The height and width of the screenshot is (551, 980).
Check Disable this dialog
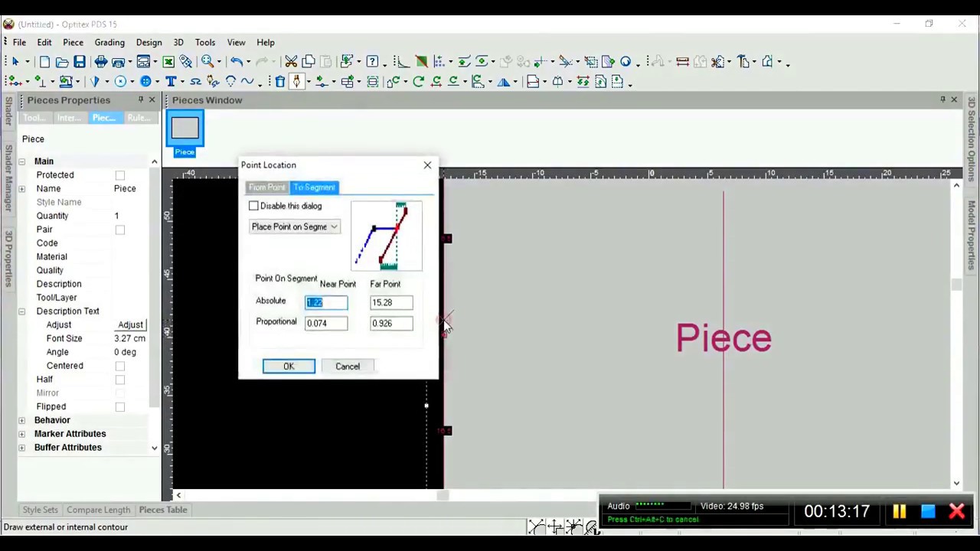coord(253,206)
